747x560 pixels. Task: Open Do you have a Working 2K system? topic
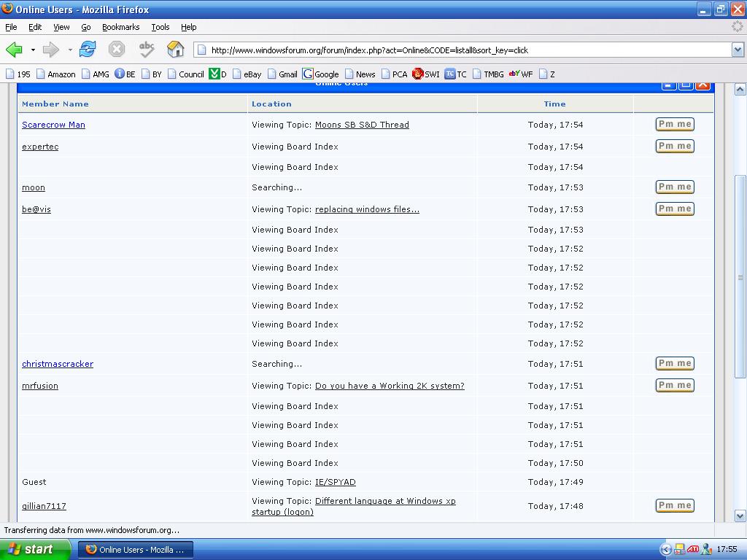pos(390,386)
